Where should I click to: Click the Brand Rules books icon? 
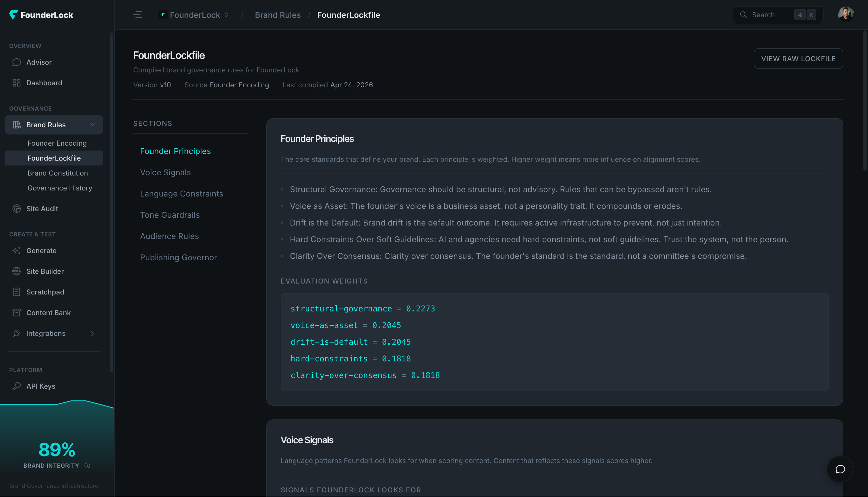pyautogui.click(x=16, y=125)
